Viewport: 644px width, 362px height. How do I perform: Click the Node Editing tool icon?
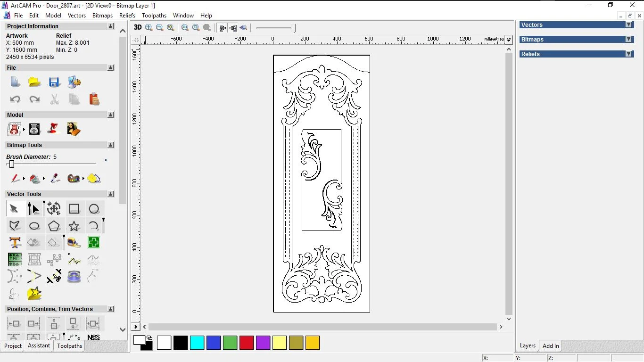[33, 209]
